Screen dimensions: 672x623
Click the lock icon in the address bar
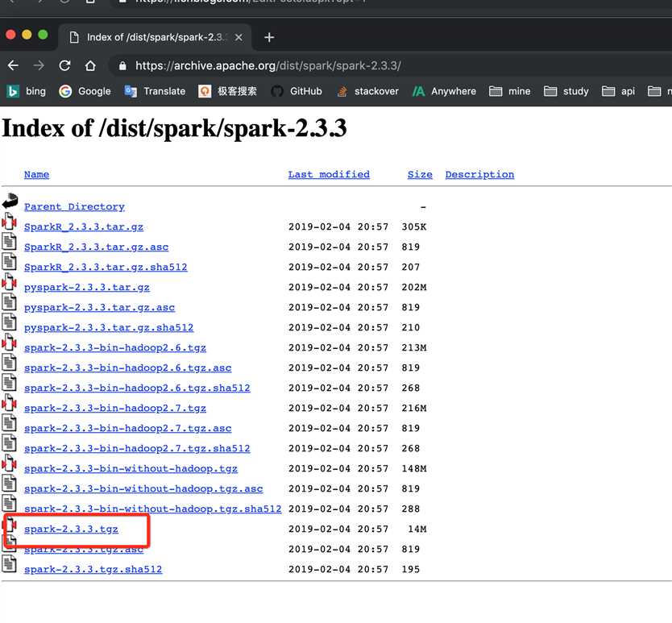click(122, 65)
